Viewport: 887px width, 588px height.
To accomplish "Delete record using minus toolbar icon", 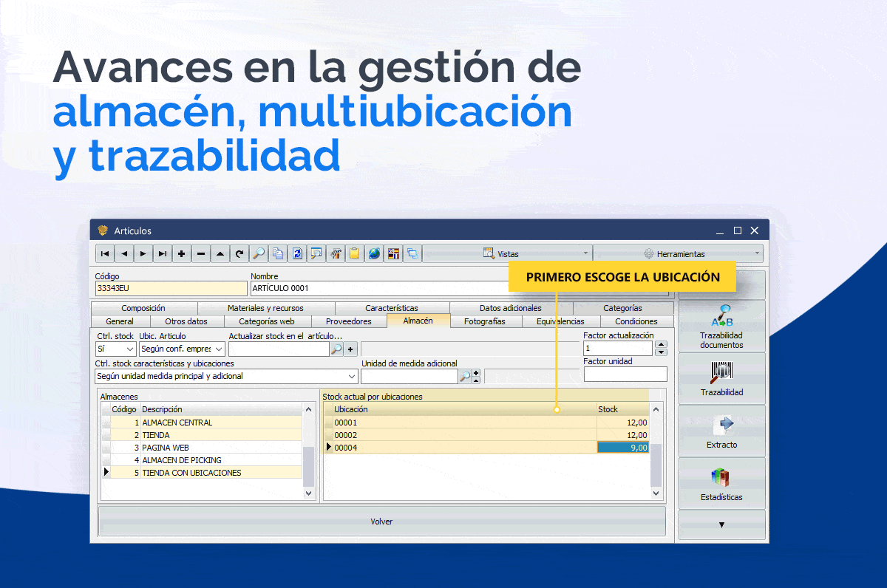I will (x=201, y=254).
